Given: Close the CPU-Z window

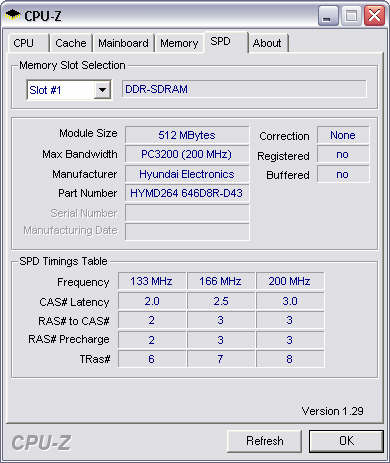Looking at the screenshot, I should pyautogui.click(x=374, y=16).
